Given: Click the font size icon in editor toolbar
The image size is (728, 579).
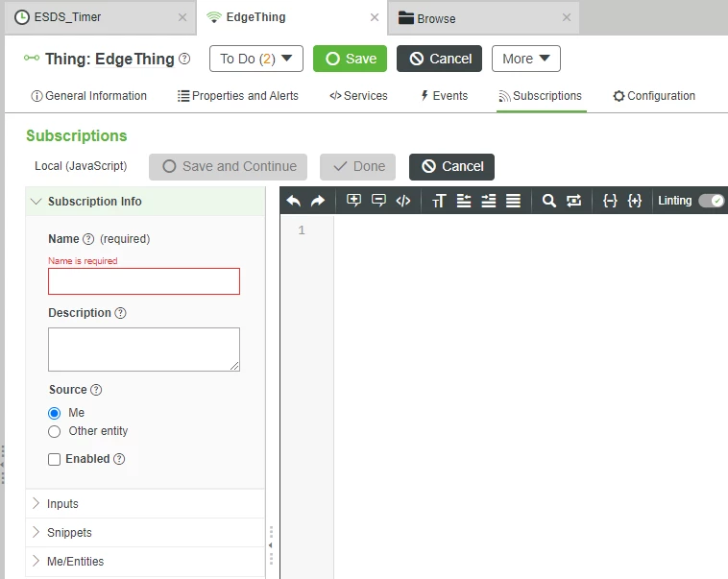Looking at the screenshot, I should (439, 201).
